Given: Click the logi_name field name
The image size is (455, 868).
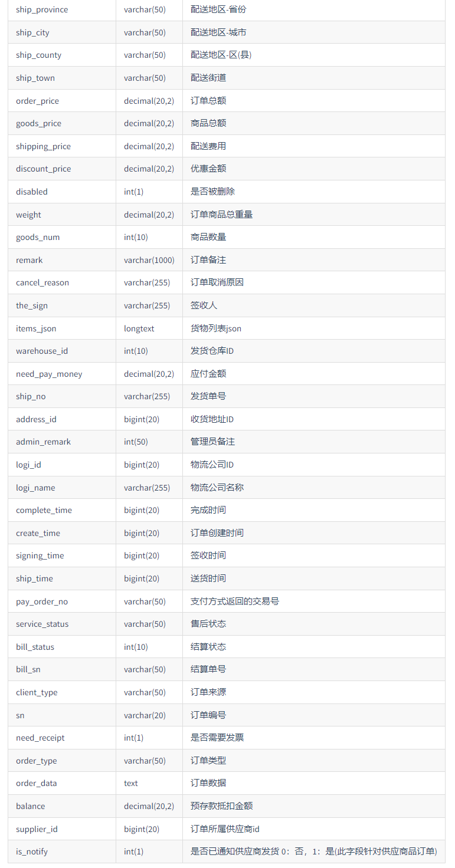Looking at the screenshot, I should point(35,488).
